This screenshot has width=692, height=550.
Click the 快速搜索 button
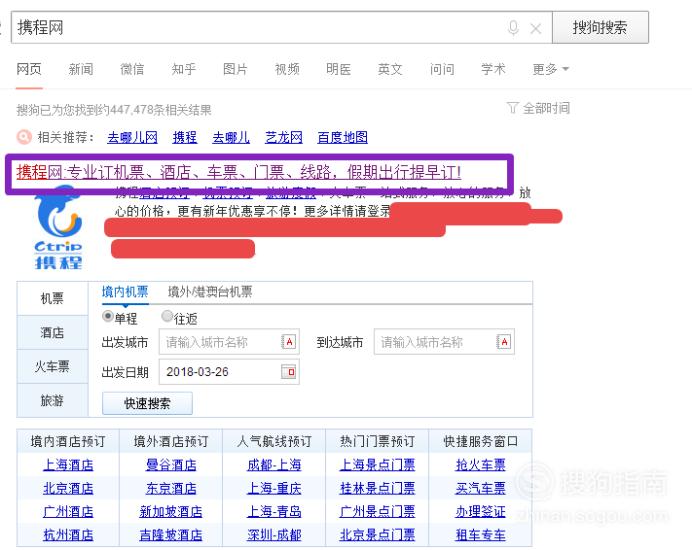[x=147, y=403]
